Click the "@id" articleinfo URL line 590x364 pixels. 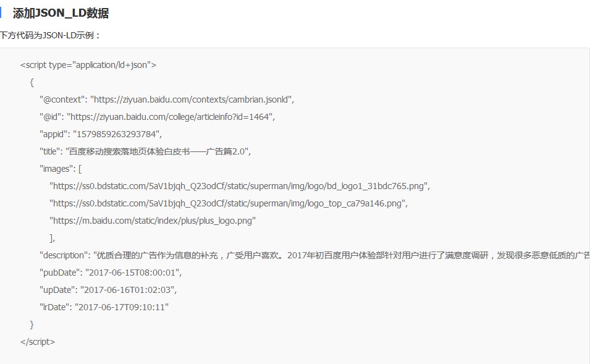pyautogui.click(x=158, y=117)
